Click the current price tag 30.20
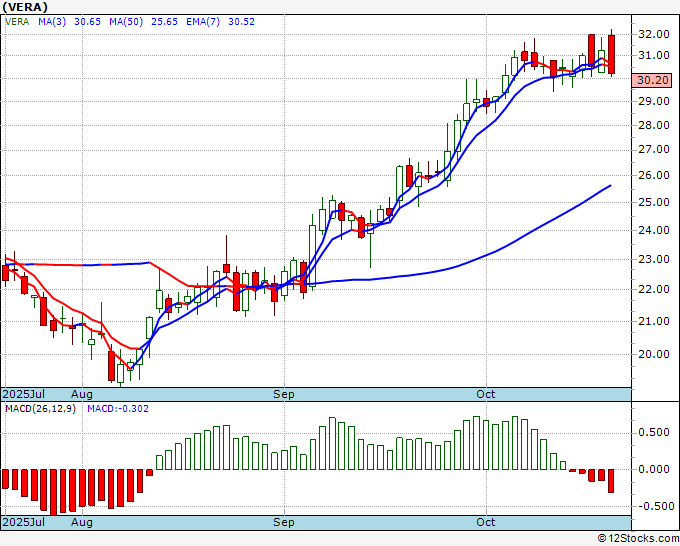Screen dimensions: 680x546 [x=652, y=80]
